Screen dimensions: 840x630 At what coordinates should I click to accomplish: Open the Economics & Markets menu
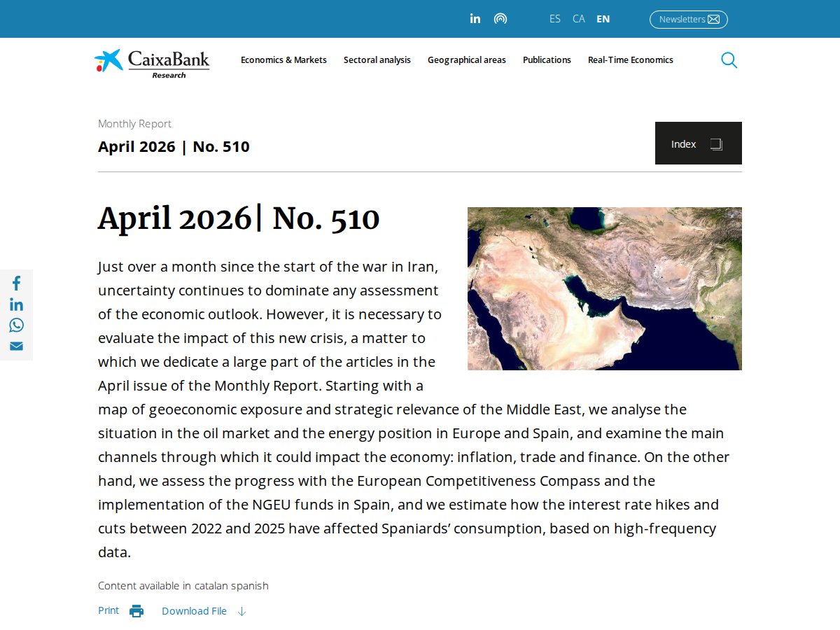(283, 60)
